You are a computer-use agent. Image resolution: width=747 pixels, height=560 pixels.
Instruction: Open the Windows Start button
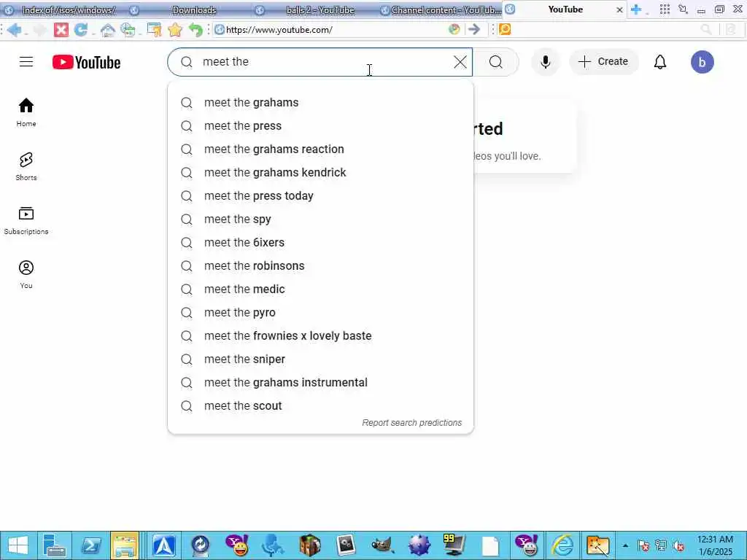coord(18,545)
